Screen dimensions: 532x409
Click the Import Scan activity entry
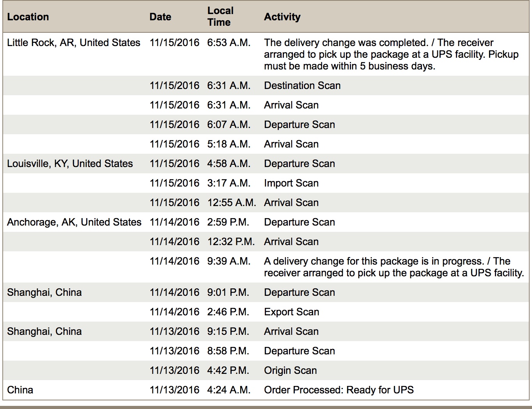291,183
